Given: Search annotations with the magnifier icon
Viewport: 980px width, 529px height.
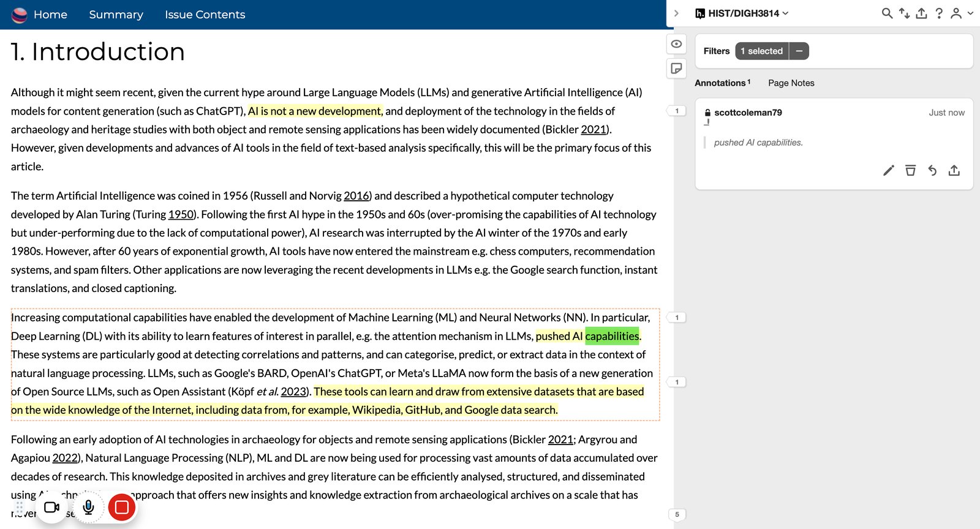Looking at the screenshot, I should click(887, 13).
